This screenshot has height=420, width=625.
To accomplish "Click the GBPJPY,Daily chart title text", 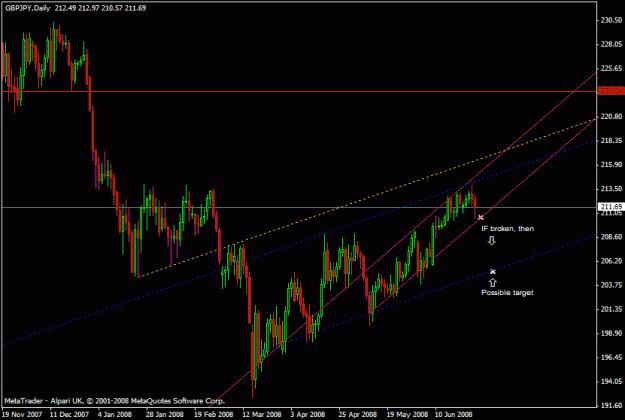I will click(x=28, y=8).
